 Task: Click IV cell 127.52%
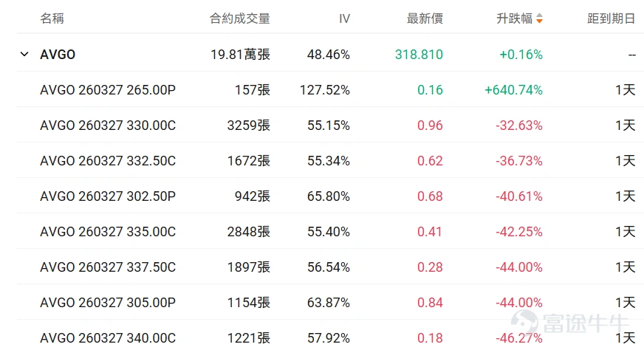(324, 90)
